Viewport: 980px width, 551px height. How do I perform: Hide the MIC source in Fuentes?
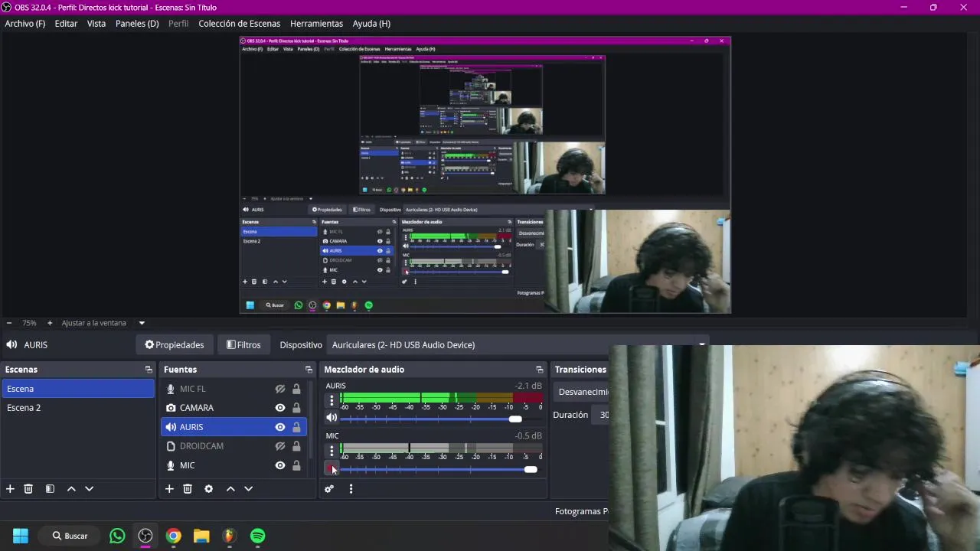(x=280, y=465)
